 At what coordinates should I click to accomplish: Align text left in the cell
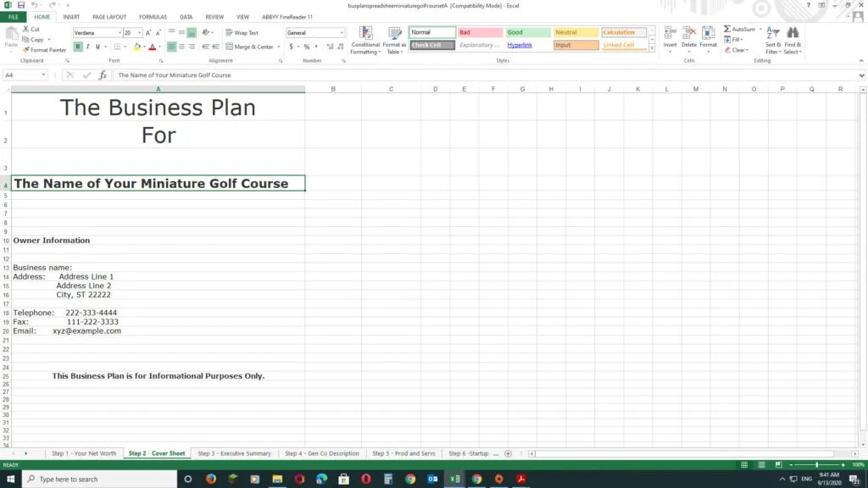pos(171,47)
